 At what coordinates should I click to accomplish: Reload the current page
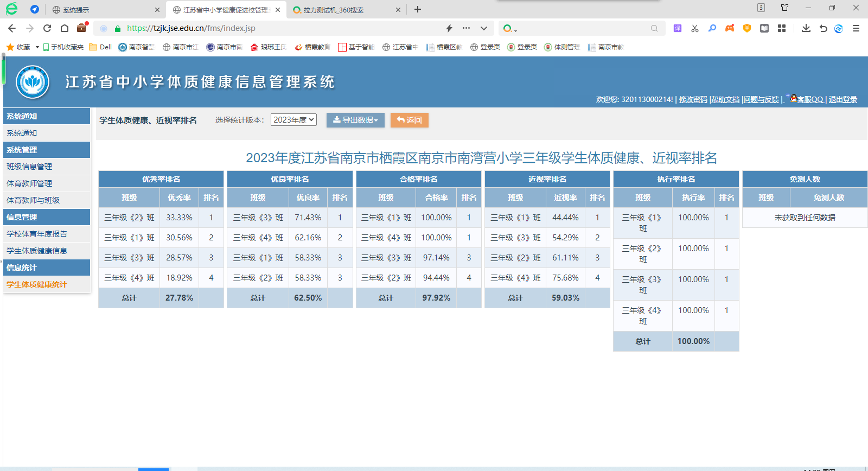click(x=47, y=28)
